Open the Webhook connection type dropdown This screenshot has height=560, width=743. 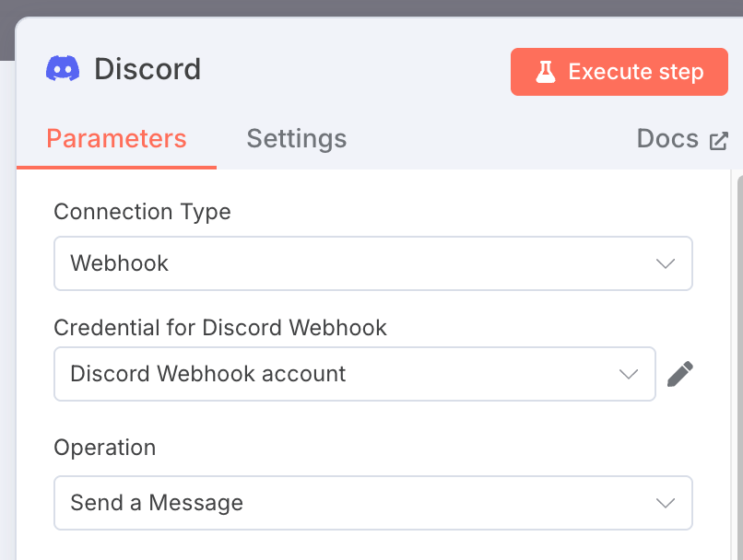point(350,263)
